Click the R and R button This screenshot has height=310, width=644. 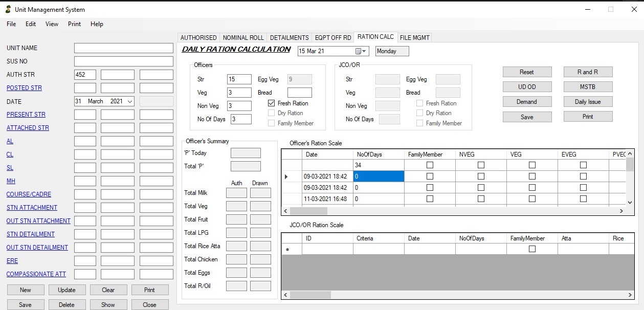click(x=588, y=72)
